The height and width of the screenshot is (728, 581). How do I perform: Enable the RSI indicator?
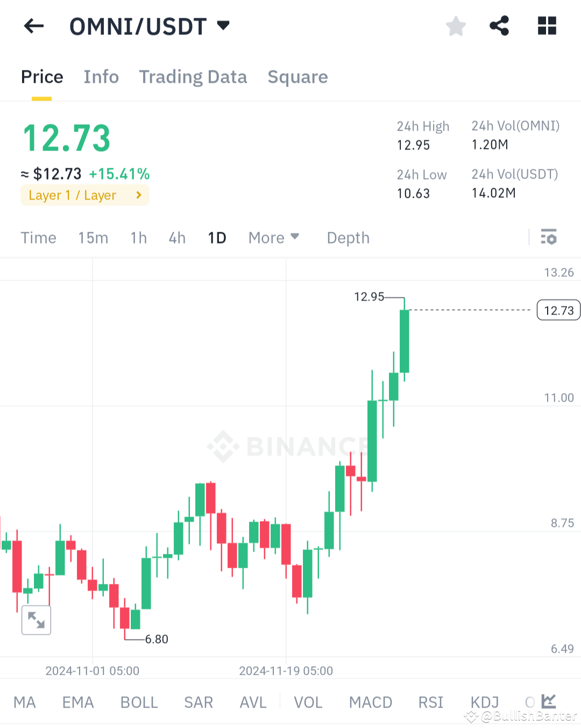pos(430,702)
